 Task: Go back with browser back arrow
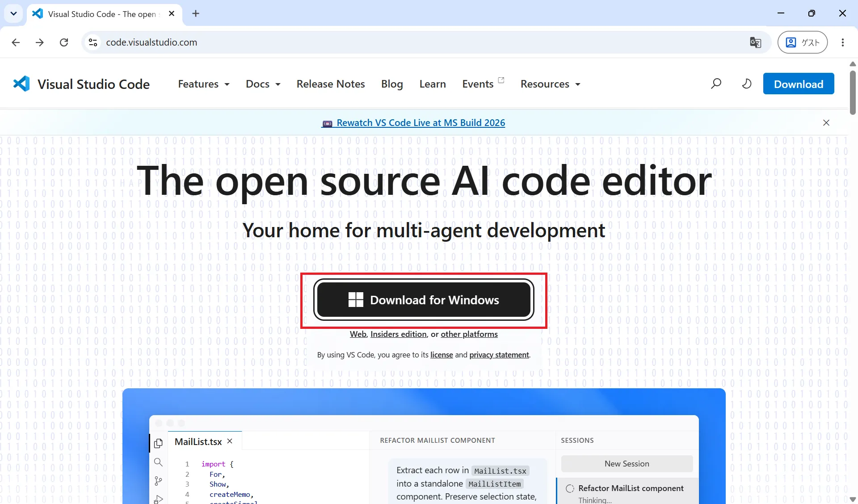tap(16, 42)
